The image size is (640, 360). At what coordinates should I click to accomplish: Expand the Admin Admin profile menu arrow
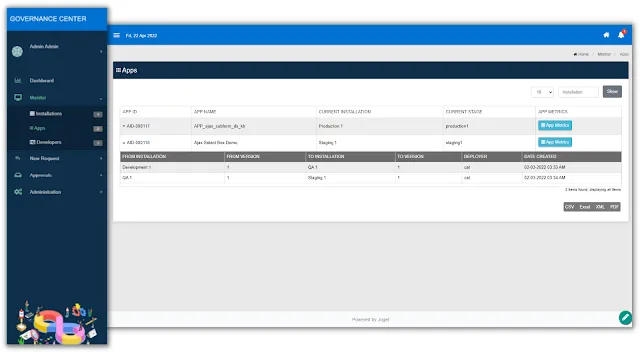click(x=101, y=51)
